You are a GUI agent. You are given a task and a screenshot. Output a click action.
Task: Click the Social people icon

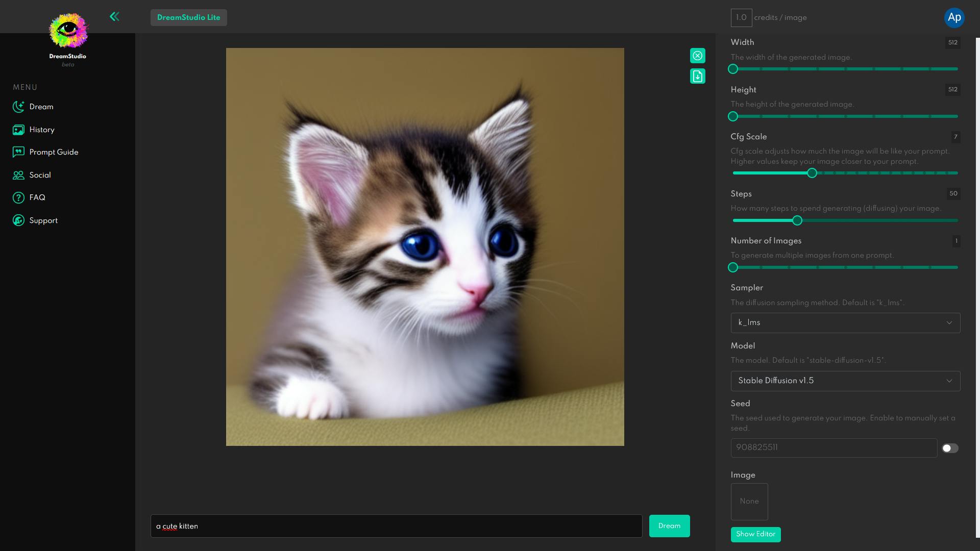click(18, 175)
